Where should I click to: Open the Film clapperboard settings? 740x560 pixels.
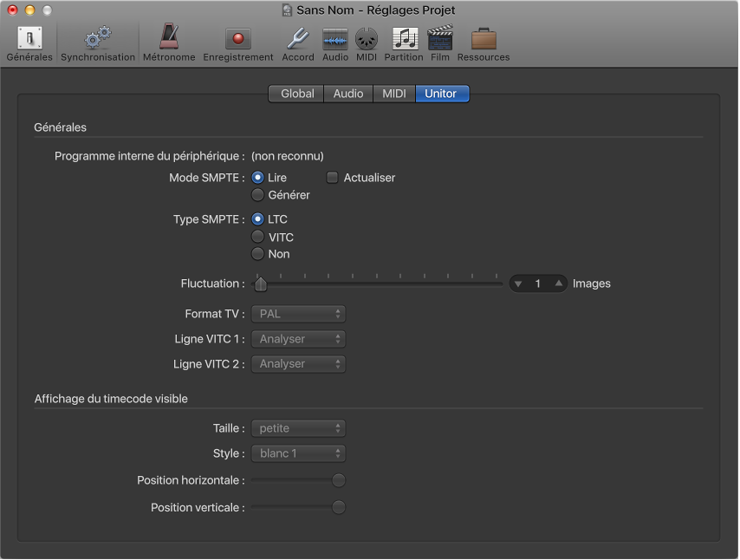[x=440, y=39]
